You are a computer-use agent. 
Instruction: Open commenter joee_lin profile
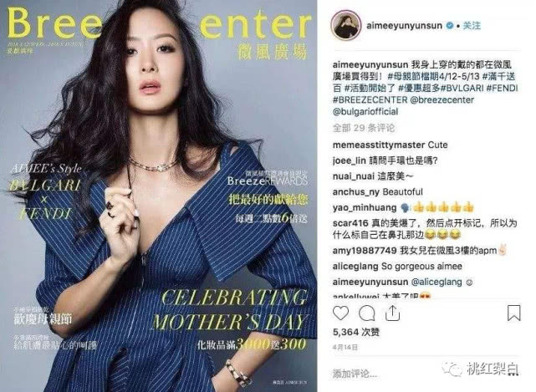(349, 160)
